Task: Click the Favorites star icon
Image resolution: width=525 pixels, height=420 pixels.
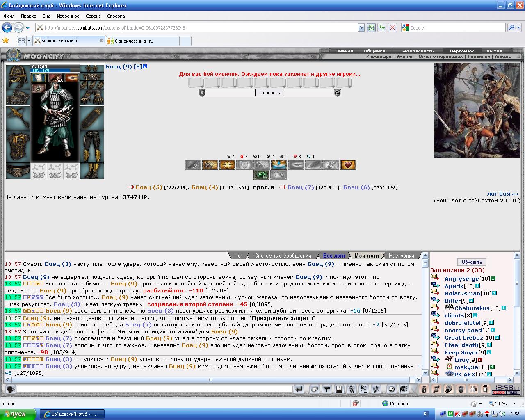Action: click(x=6, y=40)
